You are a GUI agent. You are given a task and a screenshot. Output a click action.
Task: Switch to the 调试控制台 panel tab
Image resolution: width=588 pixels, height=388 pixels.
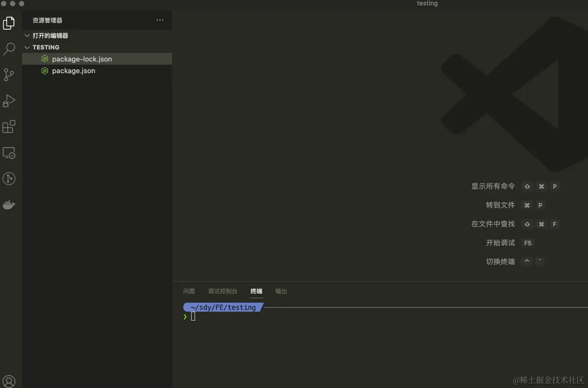click(223, 291)
